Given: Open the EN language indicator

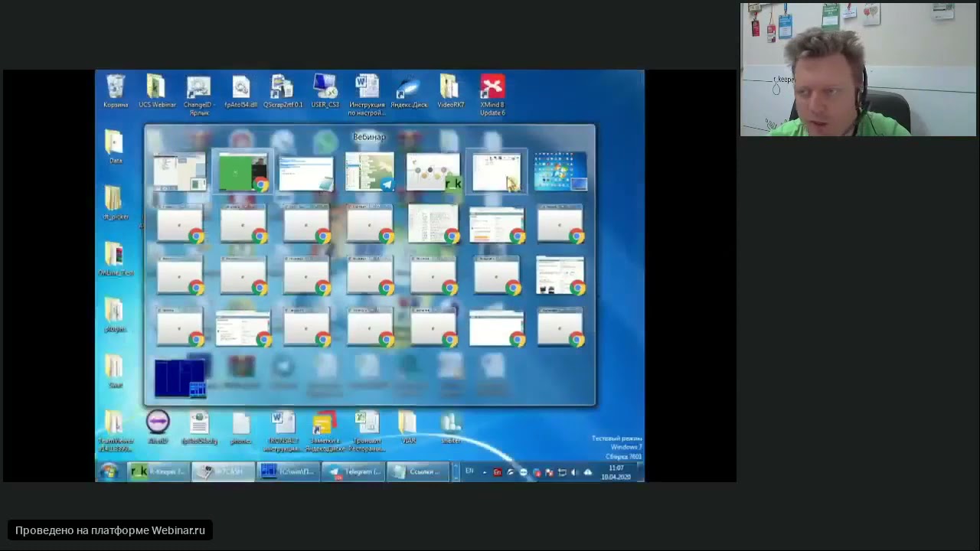Looking at the screenshot, I should point(469,471).
